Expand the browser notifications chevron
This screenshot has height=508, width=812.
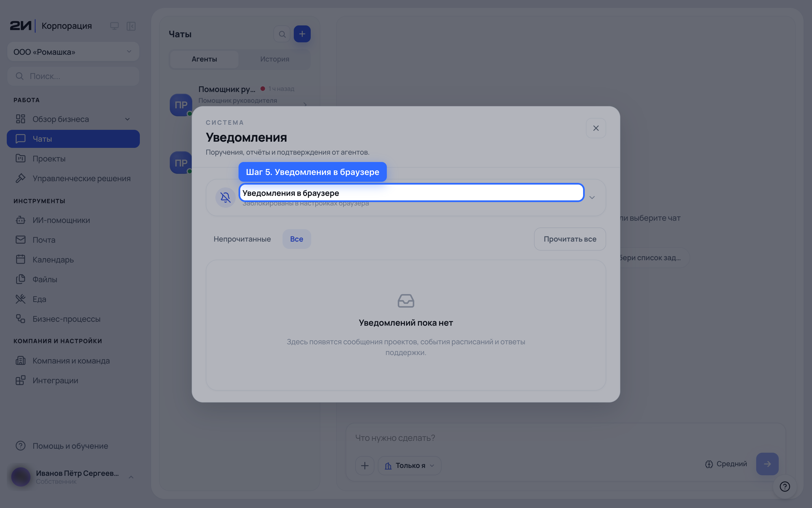592,198
